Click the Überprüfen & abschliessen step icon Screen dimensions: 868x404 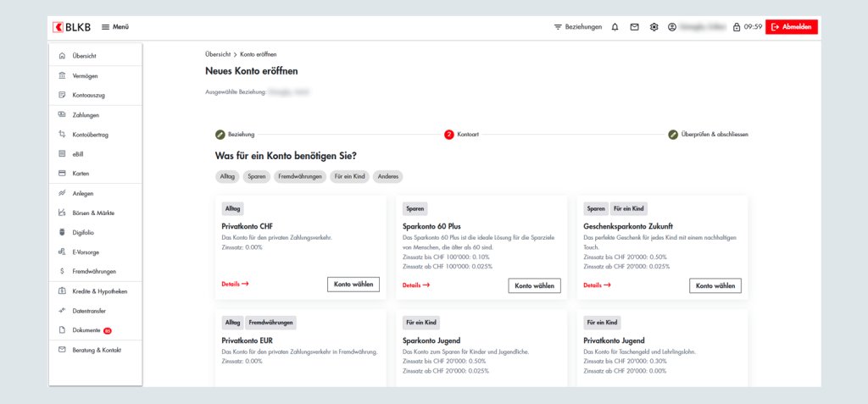pyautogui.click(x=673, y=134)
